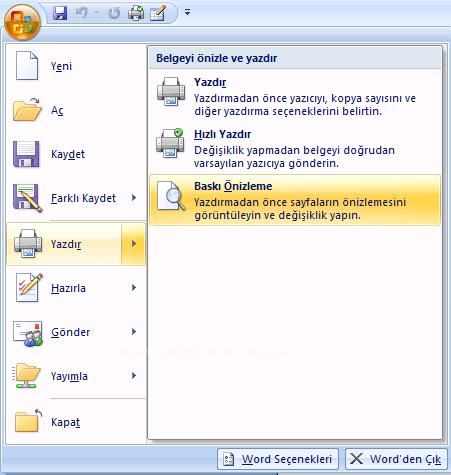Expand the Farklı Kaydet submenu arrow
The width and height of the screenshot is (451, 475).
click(x=134, y=198)
